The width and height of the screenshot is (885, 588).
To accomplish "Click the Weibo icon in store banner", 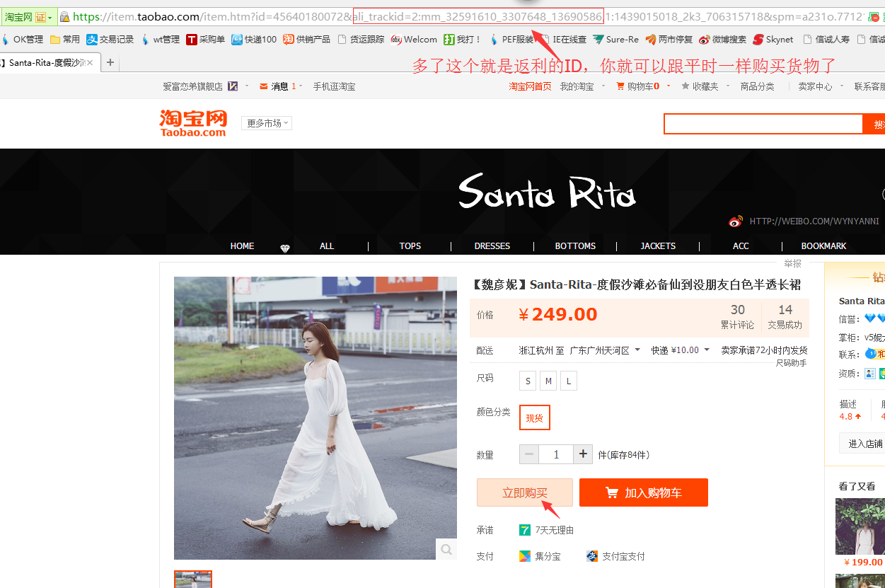I will (736, 221).
